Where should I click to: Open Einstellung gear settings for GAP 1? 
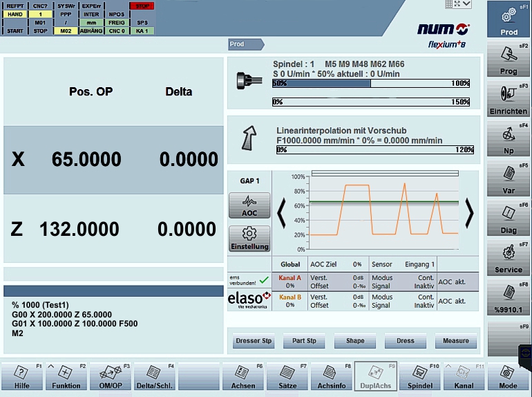[x=249, y=238]
